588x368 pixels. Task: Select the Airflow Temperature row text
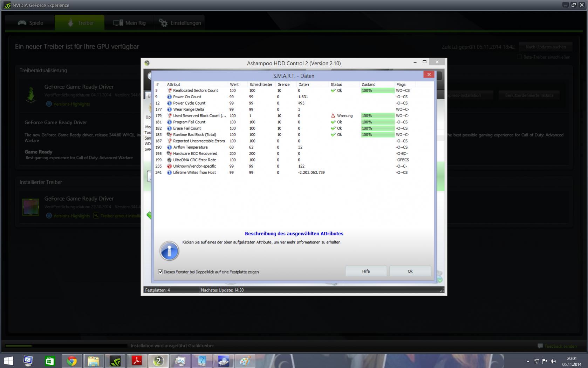pos(190,147)
